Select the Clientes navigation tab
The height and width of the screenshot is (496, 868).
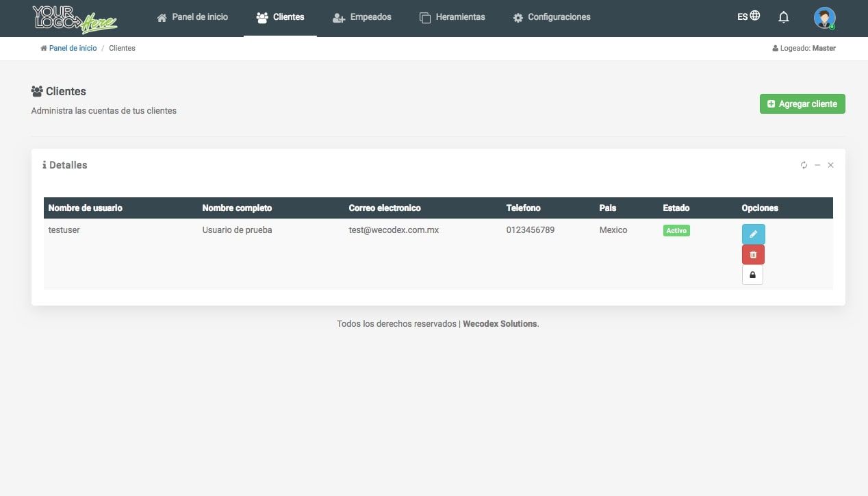click(280, 17)
